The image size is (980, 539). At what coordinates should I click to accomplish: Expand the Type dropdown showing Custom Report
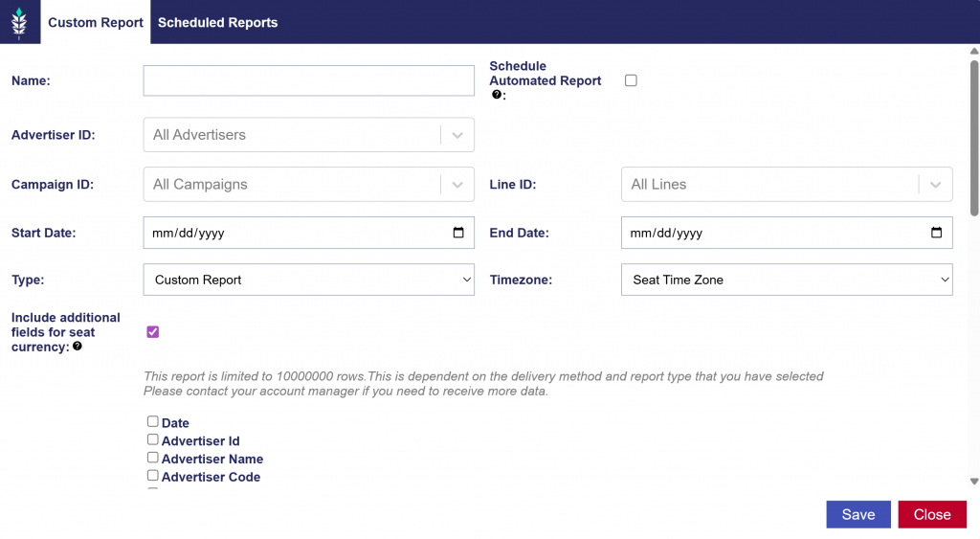tap(308, 280)
